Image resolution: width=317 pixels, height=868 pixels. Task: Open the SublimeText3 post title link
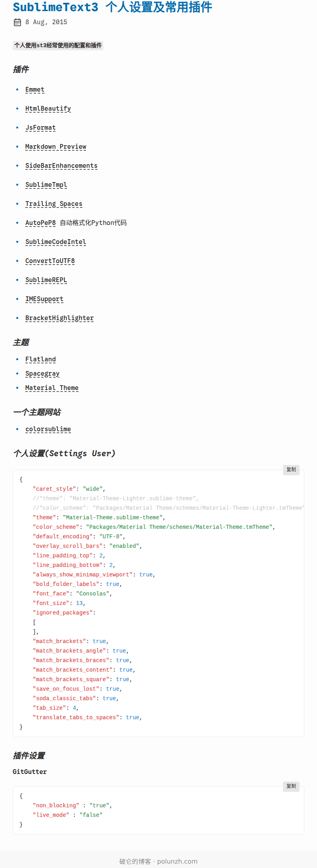click(113, 7)
